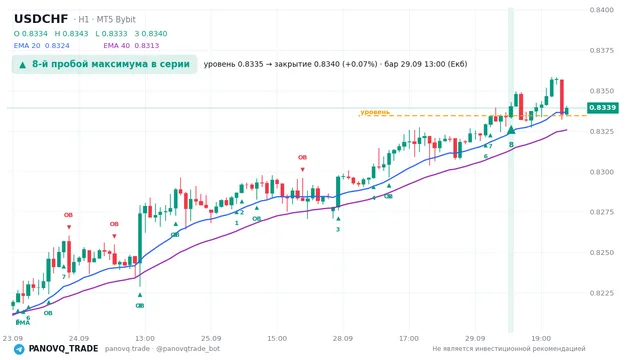Click the 28.09 date axis label
Viewport: 640px width, 360px height.
coord(343,338)
